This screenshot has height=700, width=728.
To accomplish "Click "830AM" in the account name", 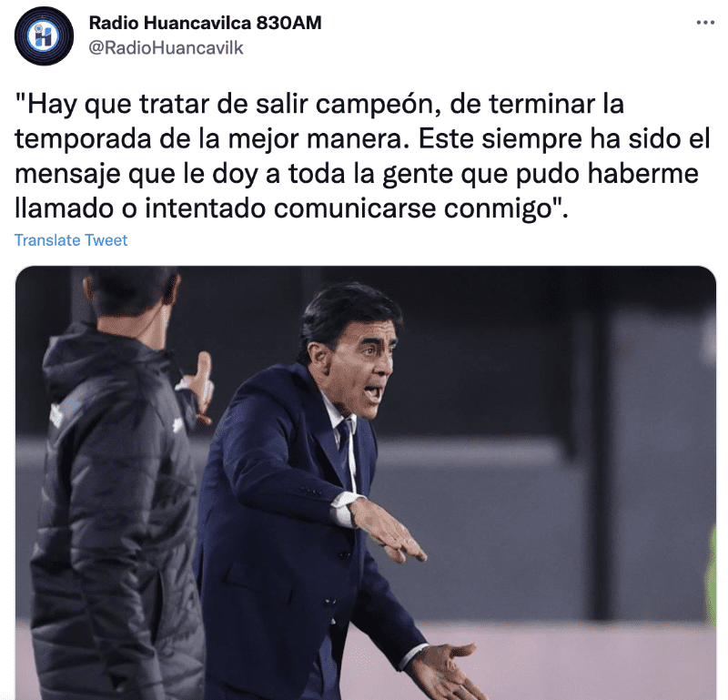I will click(288, 23).
